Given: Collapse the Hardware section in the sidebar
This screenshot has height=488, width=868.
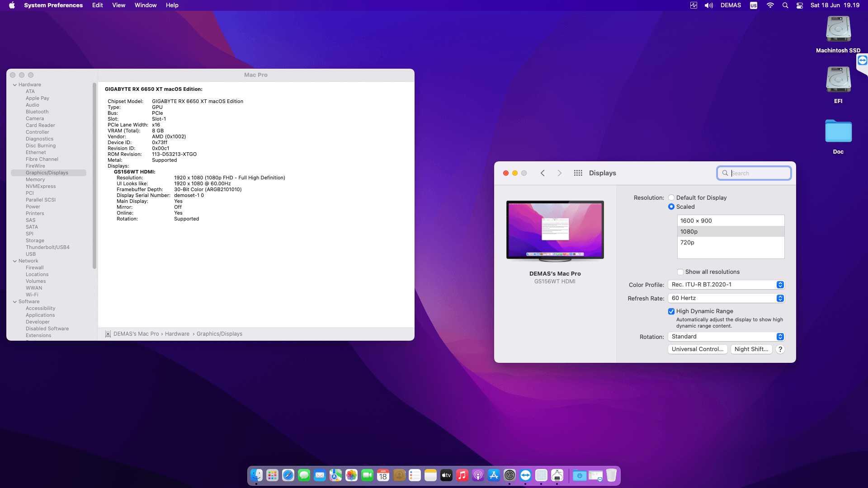Looking at the screenshot, I should (x=15, y=85).
